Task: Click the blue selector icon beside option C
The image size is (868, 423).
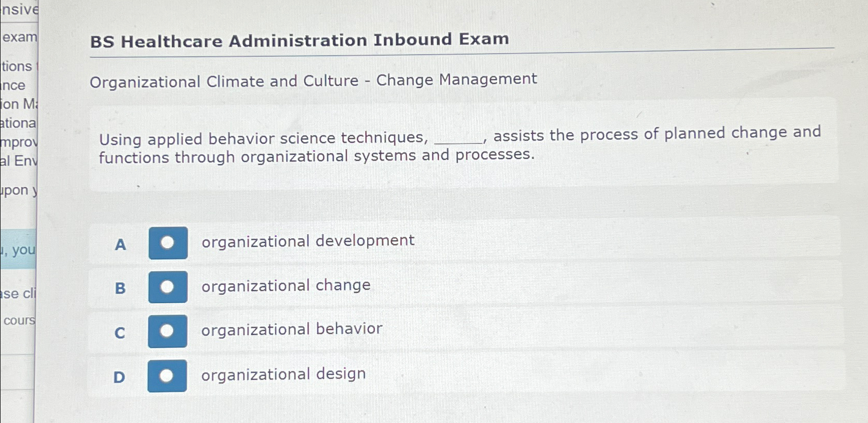Action: [x=167, y=331]
